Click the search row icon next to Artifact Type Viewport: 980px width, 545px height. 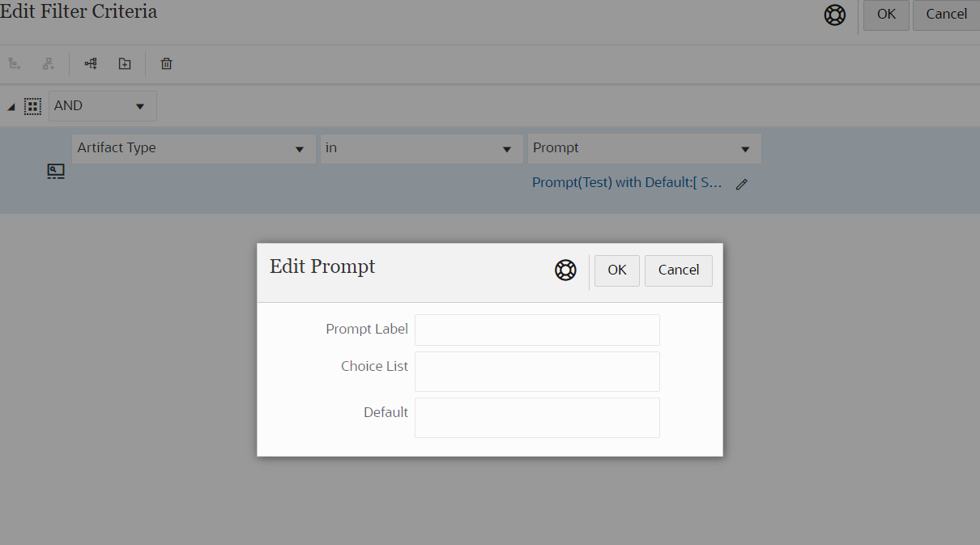click(x=55, y=171)
